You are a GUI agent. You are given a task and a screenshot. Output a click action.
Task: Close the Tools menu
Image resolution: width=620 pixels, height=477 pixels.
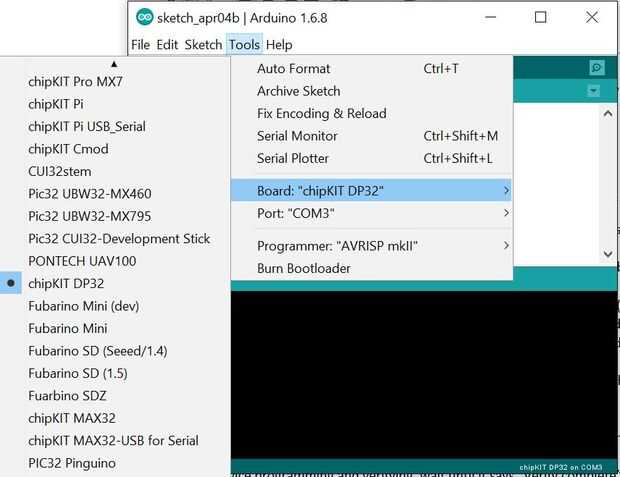point(244,45)
